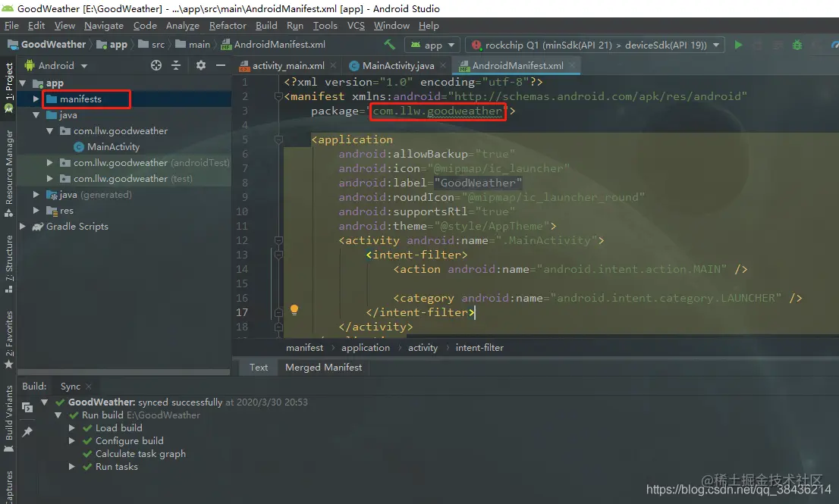
Task: Open the Refactor menu
Action: coord(228,25)
